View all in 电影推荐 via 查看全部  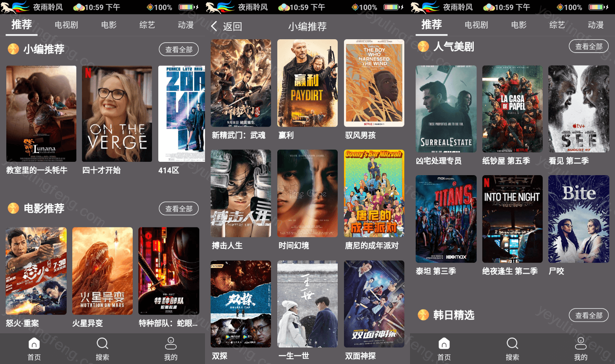coord(179,208)
